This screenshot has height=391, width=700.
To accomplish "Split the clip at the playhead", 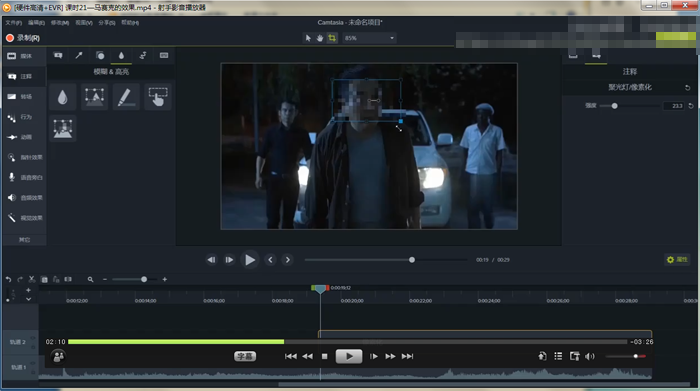I will click(68, 279).
